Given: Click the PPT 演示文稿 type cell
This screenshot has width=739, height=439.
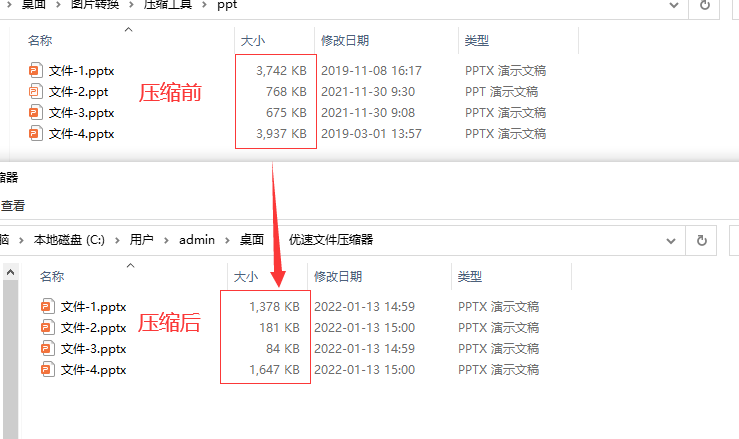Looking at the screenshot, I should click(501, 91).
